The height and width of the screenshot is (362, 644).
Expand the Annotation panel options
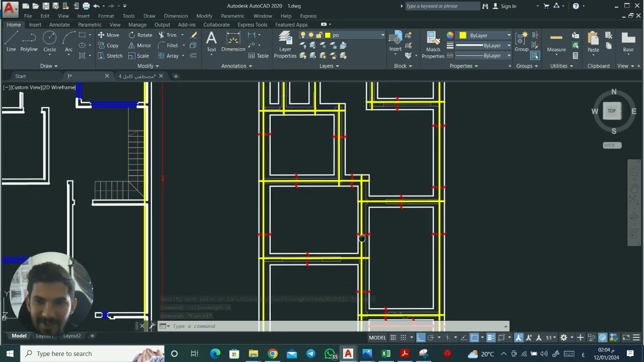(236, 66)
